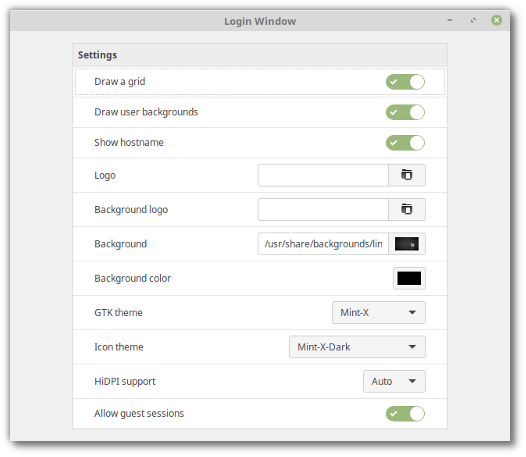The image size is (526, 457).
Task: Click the Background path text field
Action: click(x=323, y=244)
